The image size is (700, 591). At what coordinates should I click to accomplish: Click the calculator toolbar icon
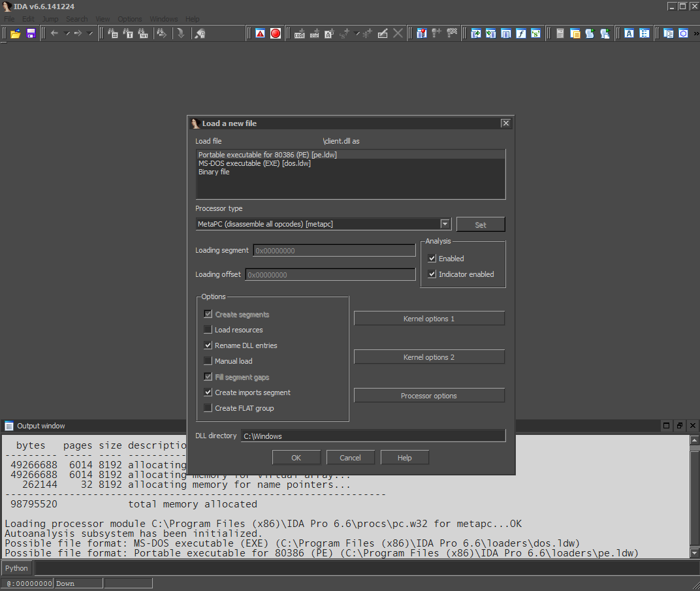coord(560,33)
